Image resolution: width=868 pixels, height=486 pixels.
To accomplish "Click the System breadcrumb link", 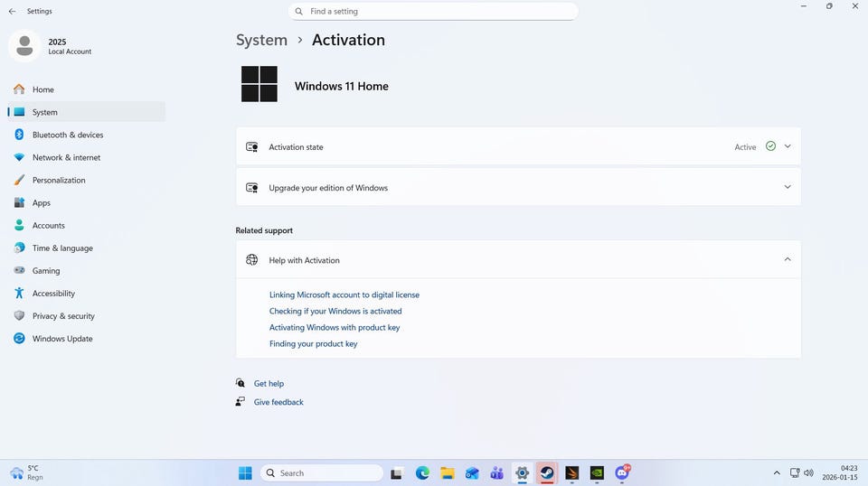I will click(x=261, y=40).
